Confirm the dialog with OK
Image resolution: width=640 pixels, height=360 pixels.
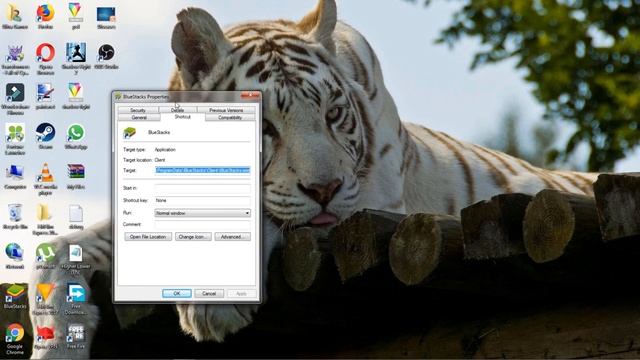click(x=177, y=293)
